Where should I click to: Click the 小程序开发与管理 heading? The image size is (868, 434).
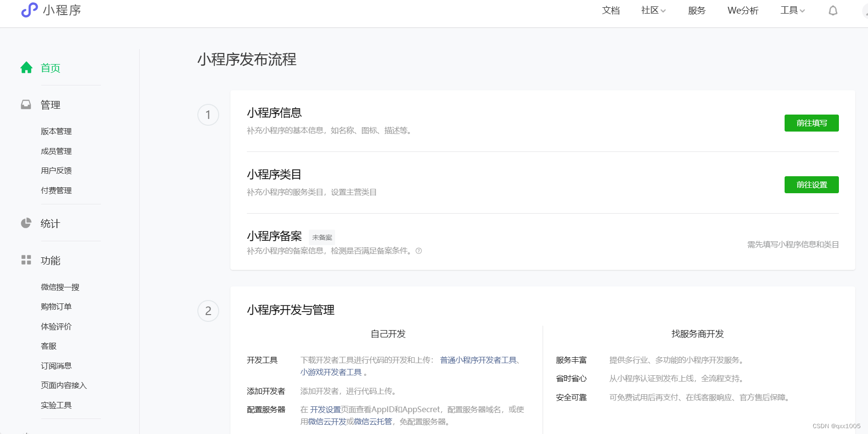(290, 310)
